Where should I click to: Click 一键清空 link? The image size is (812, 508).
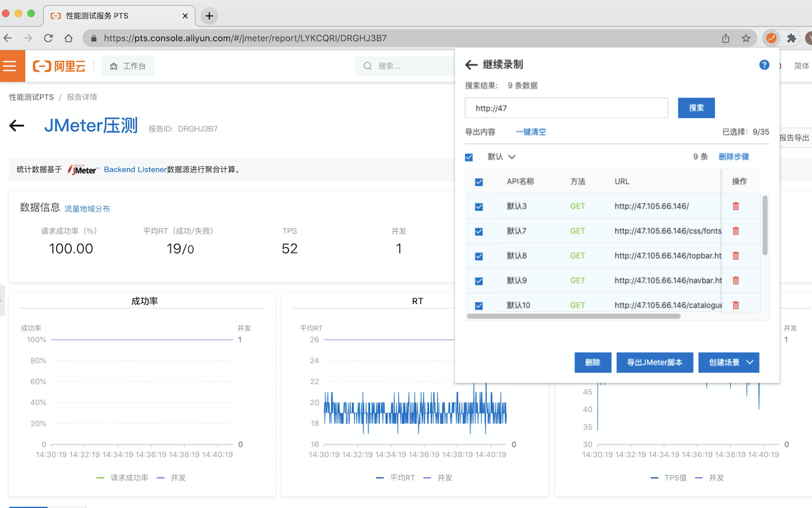point(531,132)
